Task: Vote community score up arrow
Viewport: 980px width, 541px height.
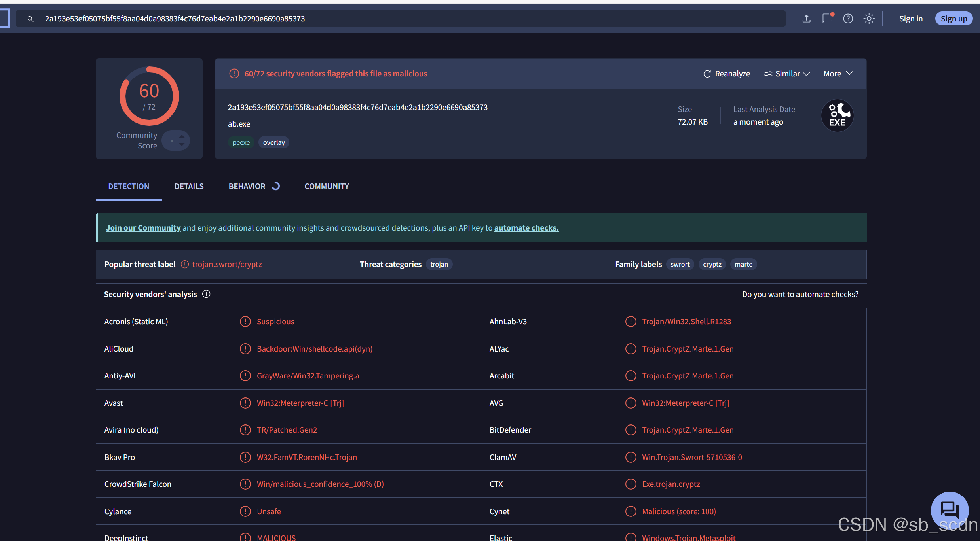Action: [182, 136]
